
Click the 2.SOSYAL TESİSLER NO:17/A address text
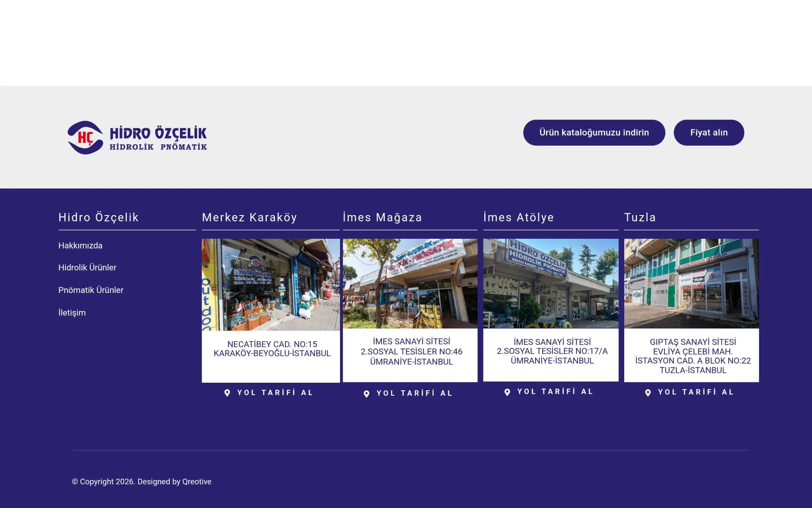552,351
